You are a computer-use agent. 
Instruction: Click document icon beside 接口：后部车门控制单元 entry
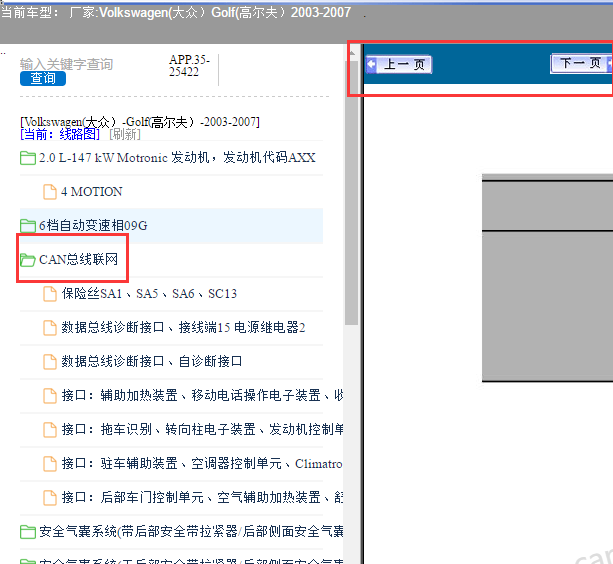tap(50, 498)
